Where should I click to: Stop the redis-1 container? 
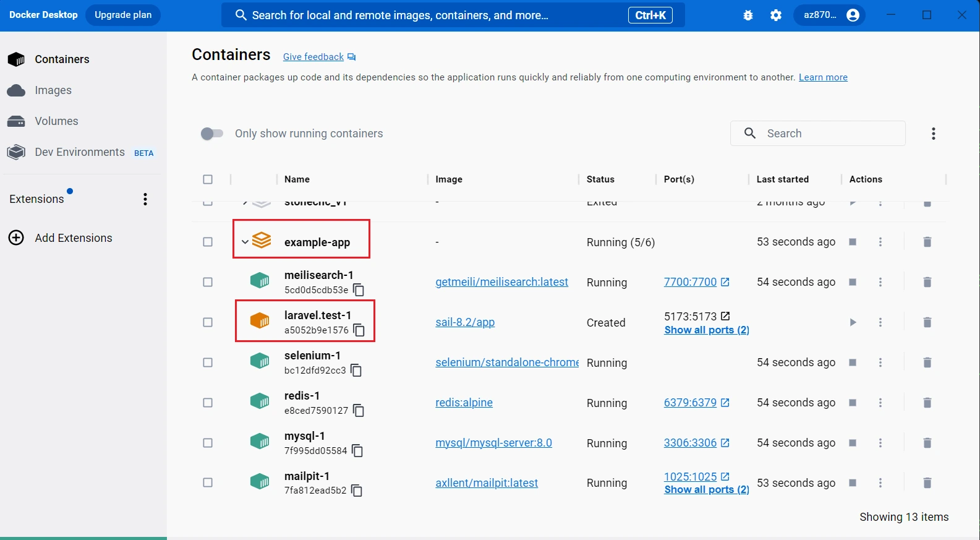(853, 403)
